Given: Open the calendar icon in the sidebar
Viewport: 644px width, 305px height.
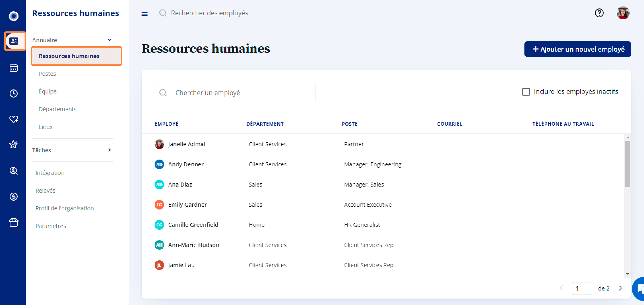Looking at the screenshot, I should click(13, 67).
